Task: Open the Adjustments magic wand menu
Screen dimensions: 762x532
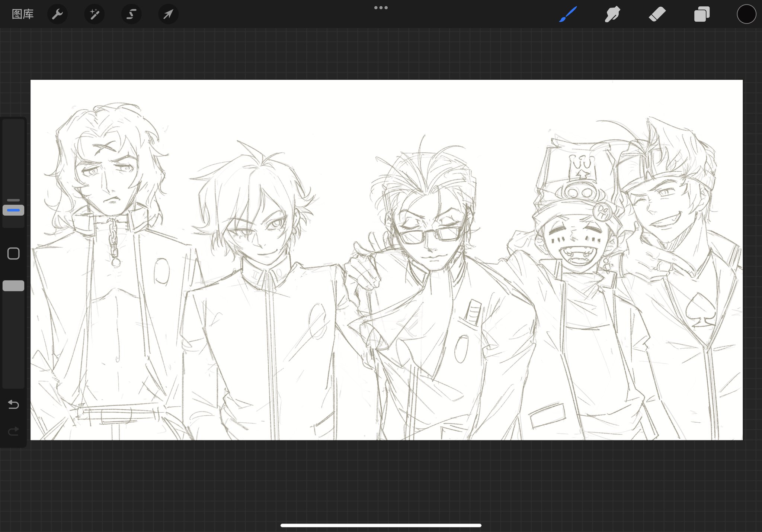Action: 95,14
